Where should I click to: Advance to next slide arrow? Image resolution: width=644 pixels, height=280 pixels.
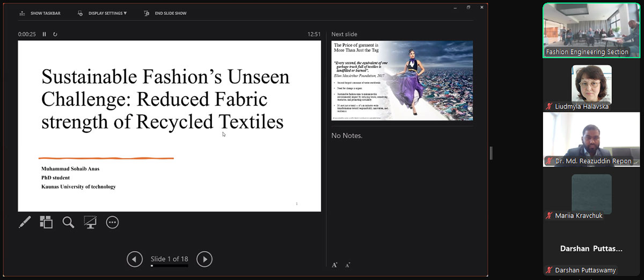point(204,259)
